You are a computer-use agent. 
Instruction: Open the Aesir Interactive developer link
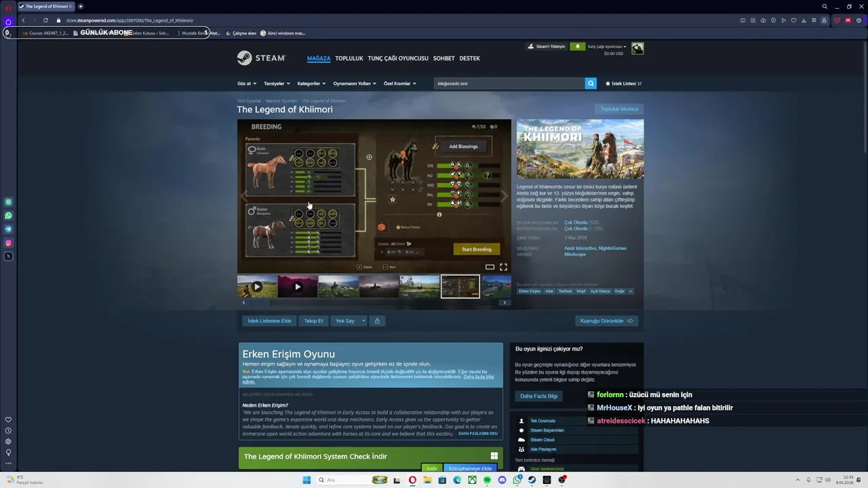[580, 248]
